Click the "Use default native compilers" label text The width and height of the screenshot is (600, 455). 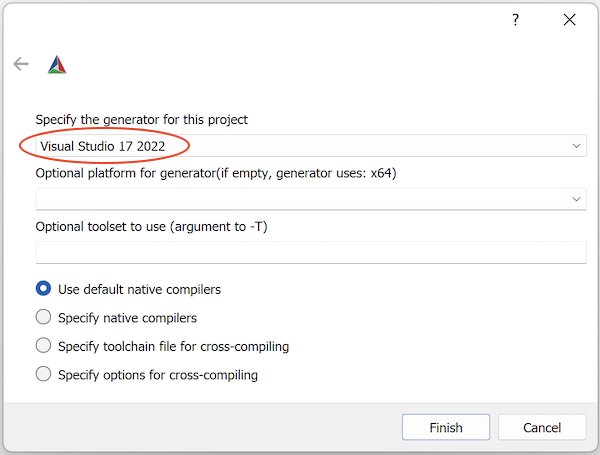coord(139,290)
